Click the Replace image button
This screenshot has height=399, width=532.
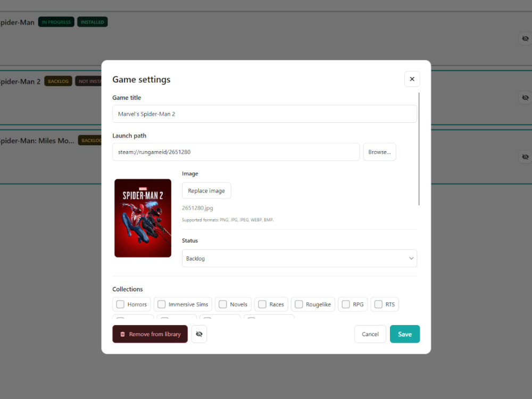tap(206, 190)
